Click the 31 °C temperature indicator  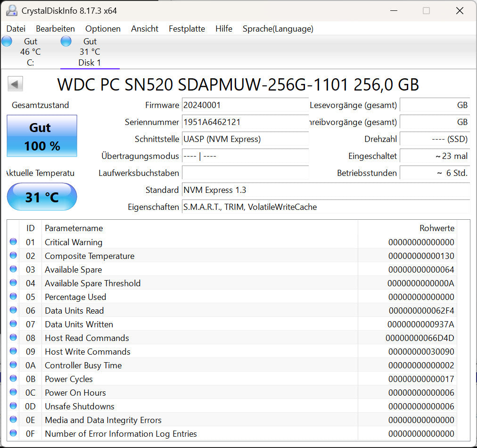point(41,197)
